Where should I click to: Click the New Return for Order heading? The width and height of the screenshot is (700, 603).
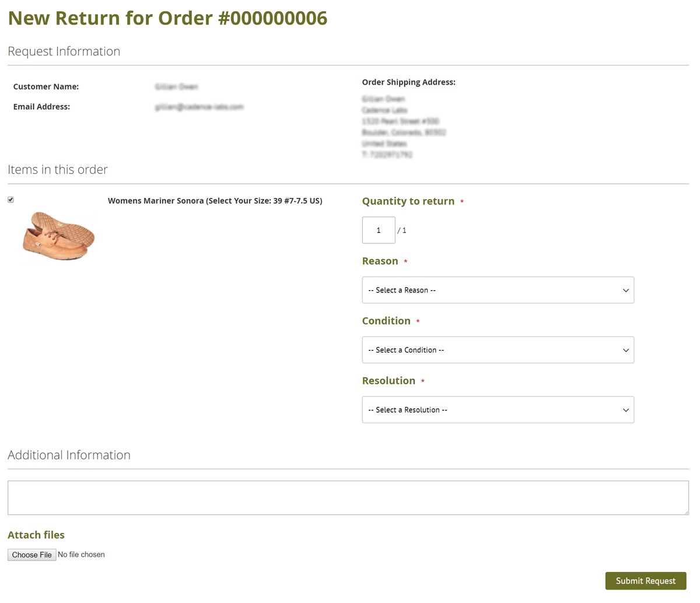pos(167,18)
